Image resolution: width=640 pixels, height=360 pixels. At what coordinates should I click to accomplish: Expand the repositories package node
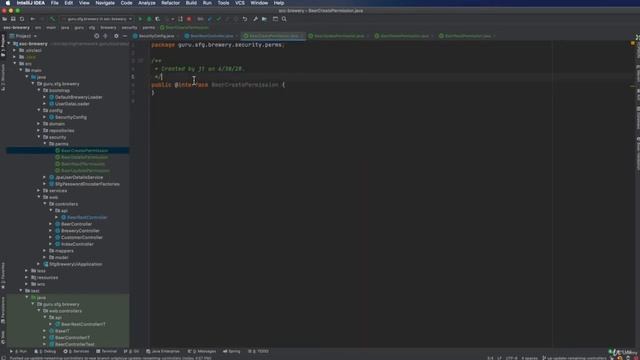[x=39, y=131]
